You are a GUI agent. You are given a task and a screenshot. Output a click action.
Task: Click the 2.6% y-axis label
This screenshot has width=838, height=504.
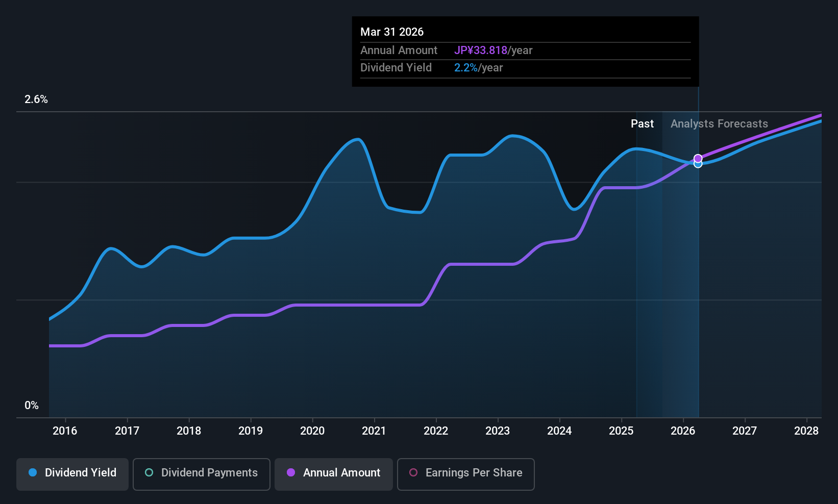36,99
